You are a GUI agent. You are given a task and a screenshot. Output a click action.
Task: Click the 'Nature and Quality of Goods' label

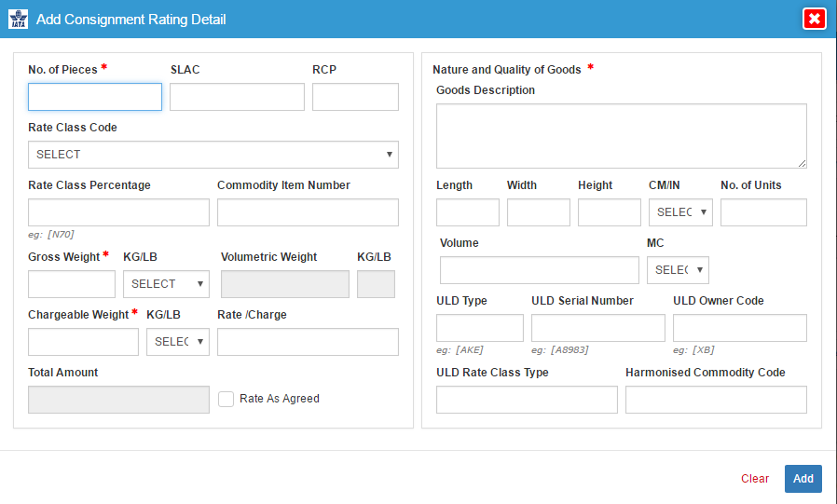506,69
